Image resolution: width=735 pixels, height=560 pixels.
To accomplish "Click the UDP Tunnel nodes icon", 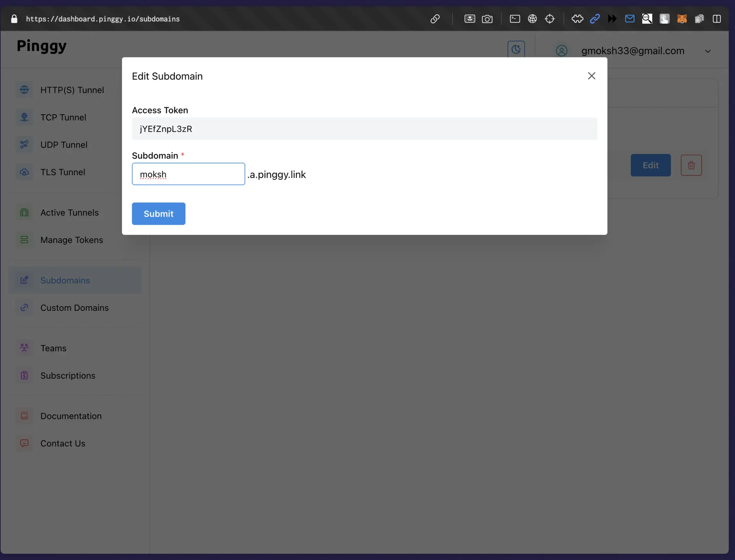I will [24, 144].
